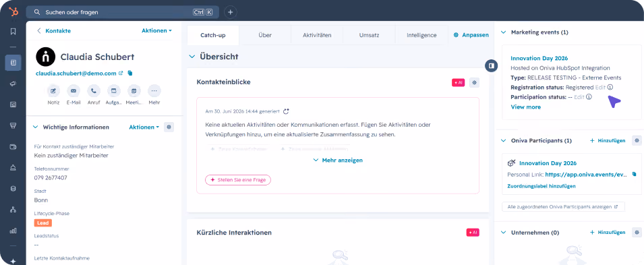Create a task with Aufgabe icon
Viewport: 644px width, 265px height.
point(114,91)
